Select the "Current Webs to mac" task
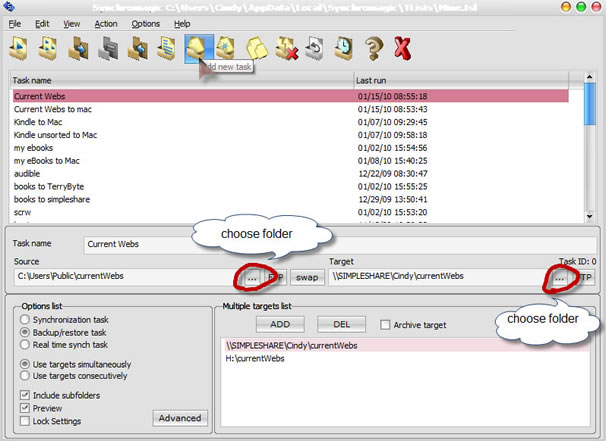This screenshot has height=441, width=606. point(291,109)
